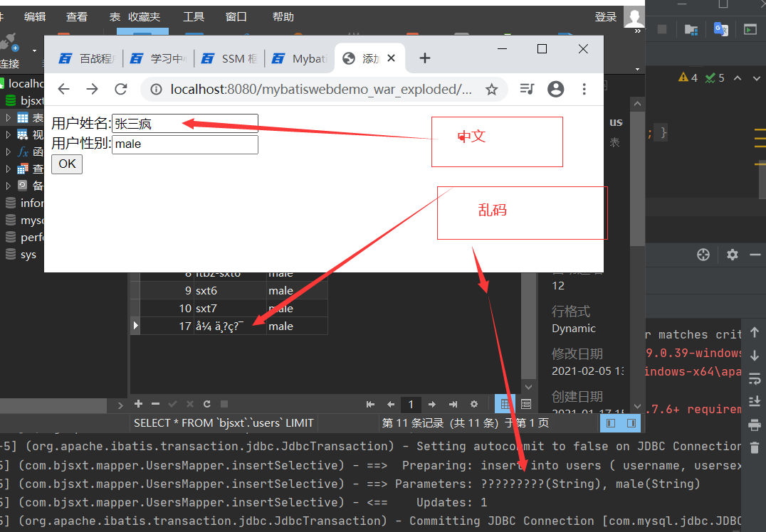
Task: Delete record with minus icon
Action: pyautogui.click(x=155, y=404)
